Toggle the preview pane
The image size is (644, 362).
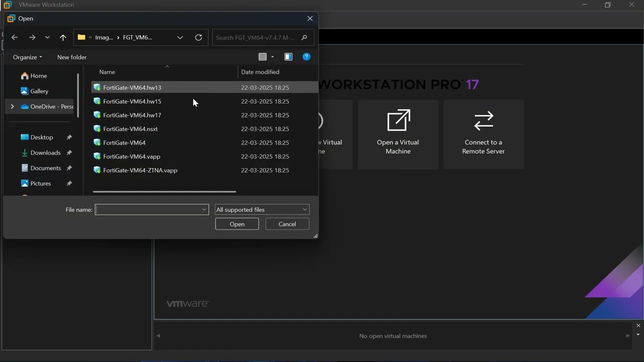click(288, 57)
